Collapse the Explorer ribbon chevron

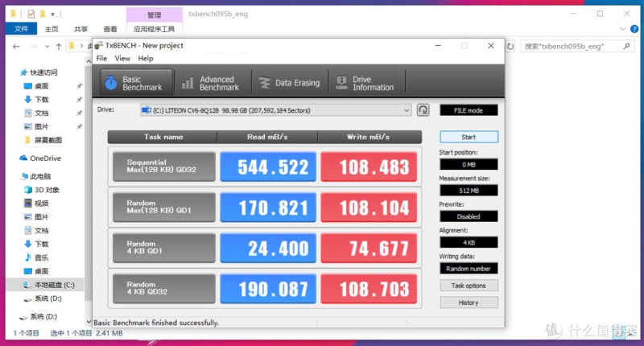(622, 29)
